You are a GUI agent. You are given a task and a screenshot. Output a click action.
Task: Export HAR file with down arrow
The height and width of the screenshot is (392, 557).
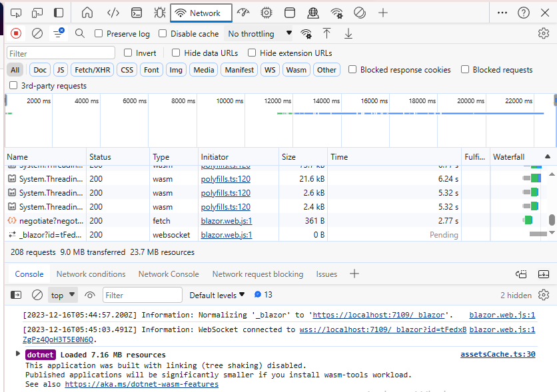348,33
